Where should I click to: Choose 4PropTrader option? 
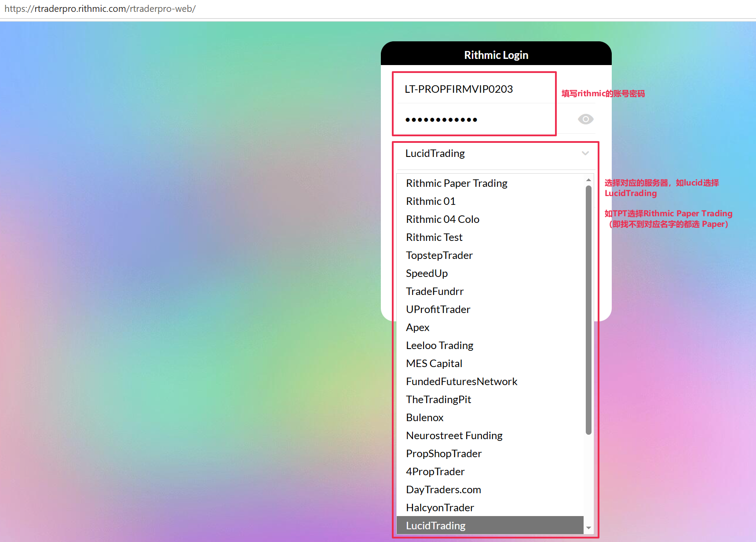click(490, 472)
